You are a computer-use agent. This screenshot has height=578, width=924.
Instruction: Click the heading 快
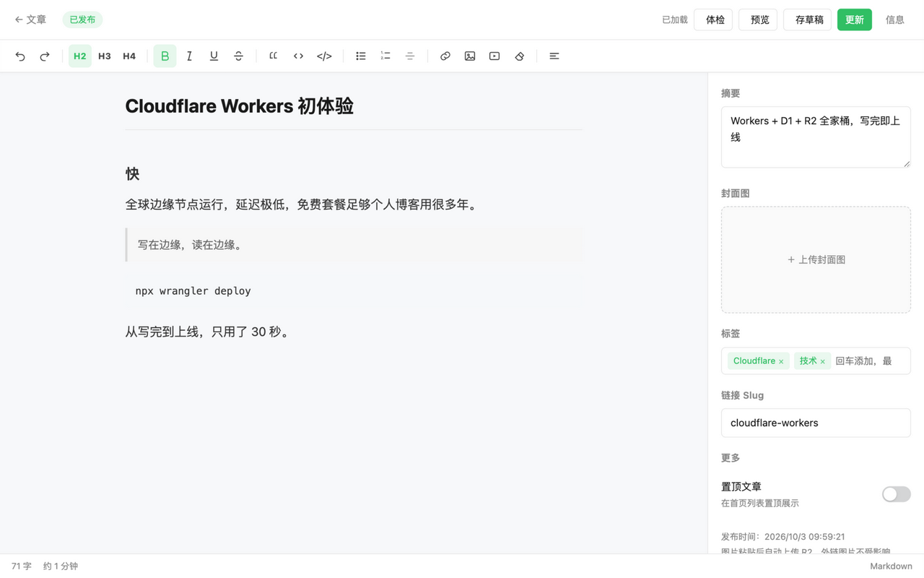[x=132, y=173]
